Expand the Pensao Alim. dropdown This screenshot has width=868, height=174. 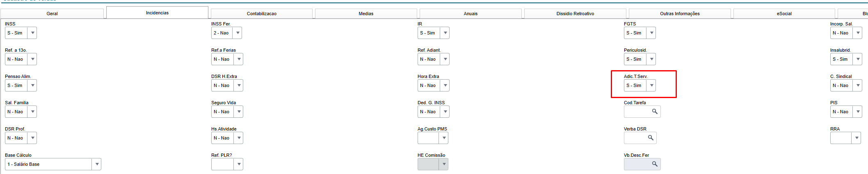[32, 85]
